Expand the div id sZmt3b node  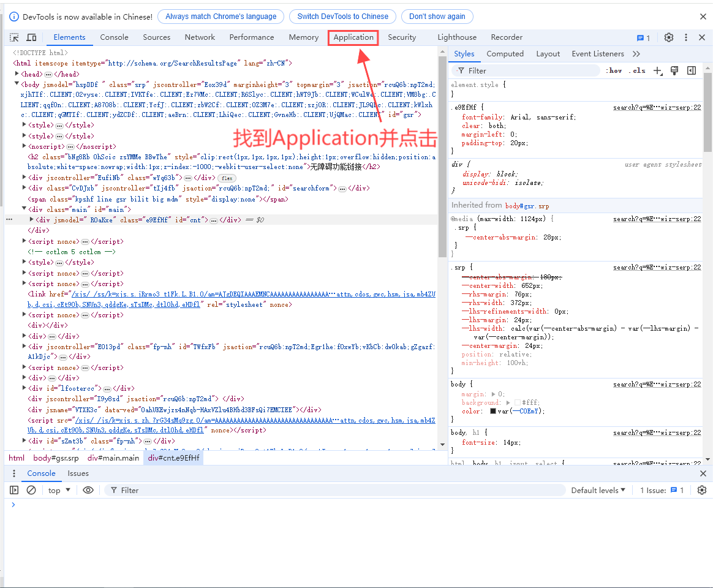click(24, 440)
